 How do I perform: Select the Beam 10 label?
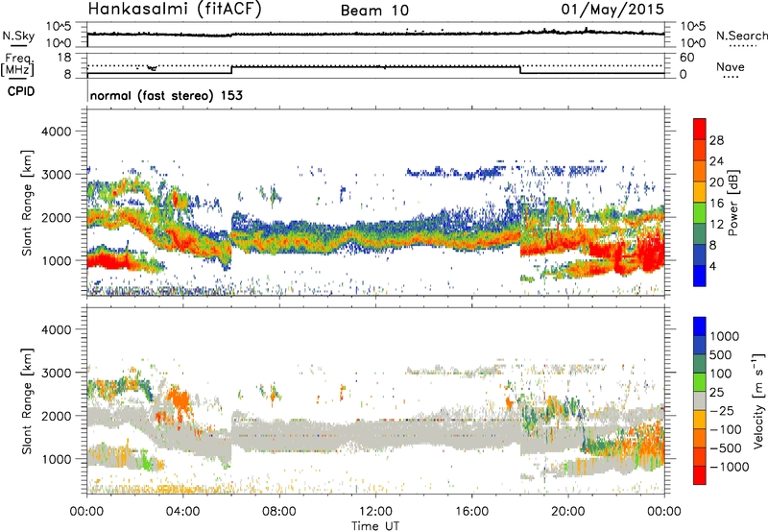click(x=374, y=11)
